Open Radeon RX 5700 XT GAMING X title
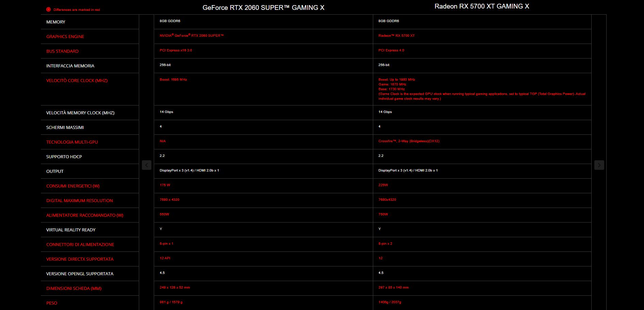The image size is (644, 310). [482, 6]
